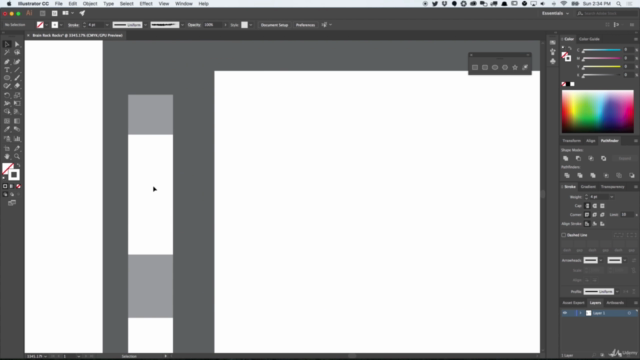The width and height of the screenshot is (640, 360).
Task: Click the Expand button in Pathfinder
Action: 624,158
